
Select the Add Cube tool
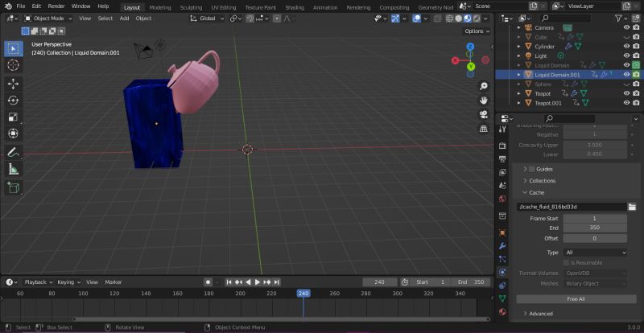click(x=13, y=187)
